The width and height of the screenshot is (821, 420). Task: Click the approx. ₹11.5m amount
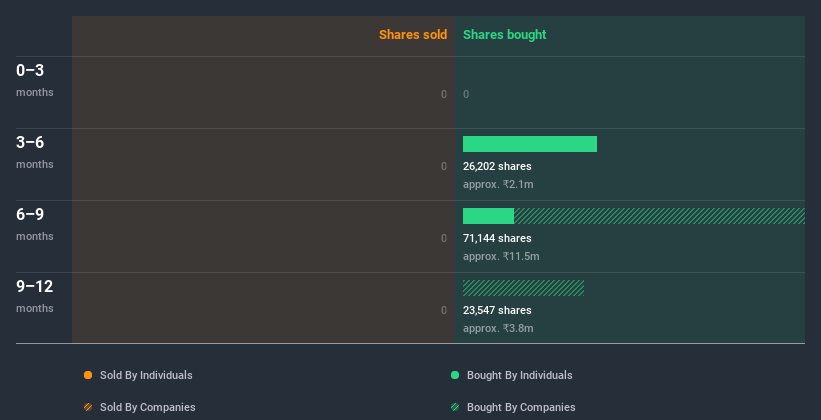point(501,257)
